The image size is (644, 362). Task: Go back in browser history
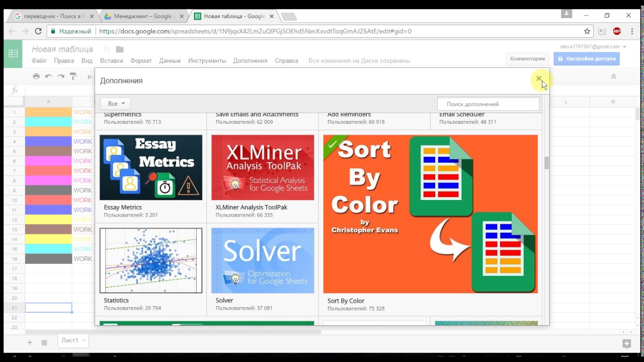(12, 31)
